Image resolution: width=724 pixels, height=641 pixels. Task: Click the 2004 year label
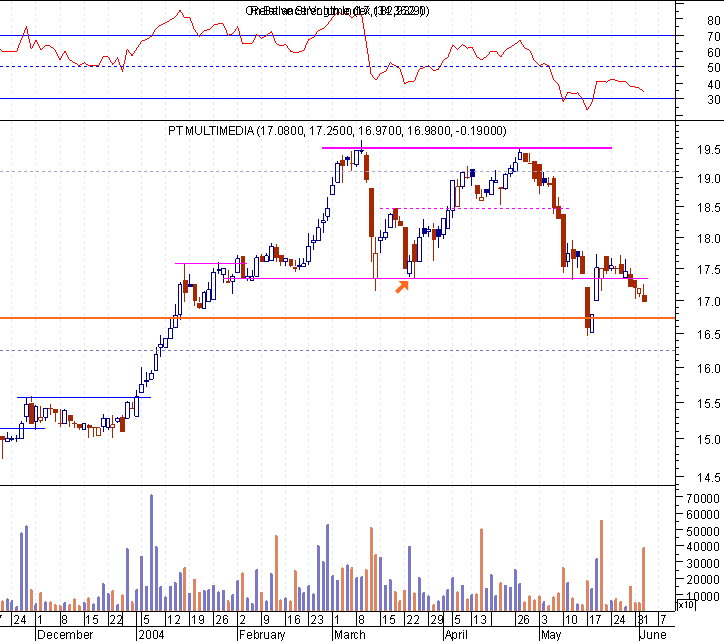coord(151,635)
